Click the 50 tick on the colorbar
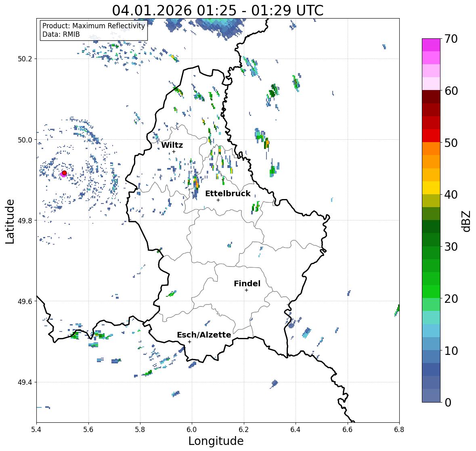 (x=451, y=143)
